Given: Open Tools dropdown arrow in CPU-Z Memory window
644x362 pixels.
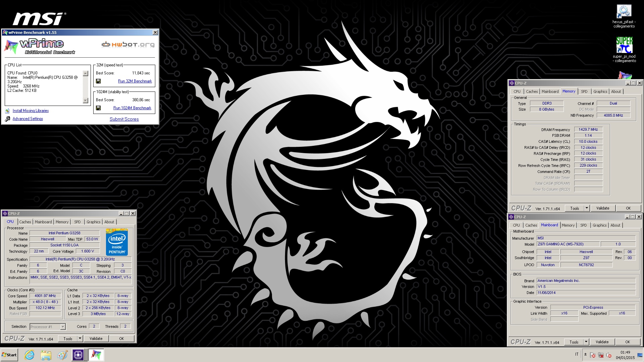Looking at the screenshot, I should pos(587,208).
